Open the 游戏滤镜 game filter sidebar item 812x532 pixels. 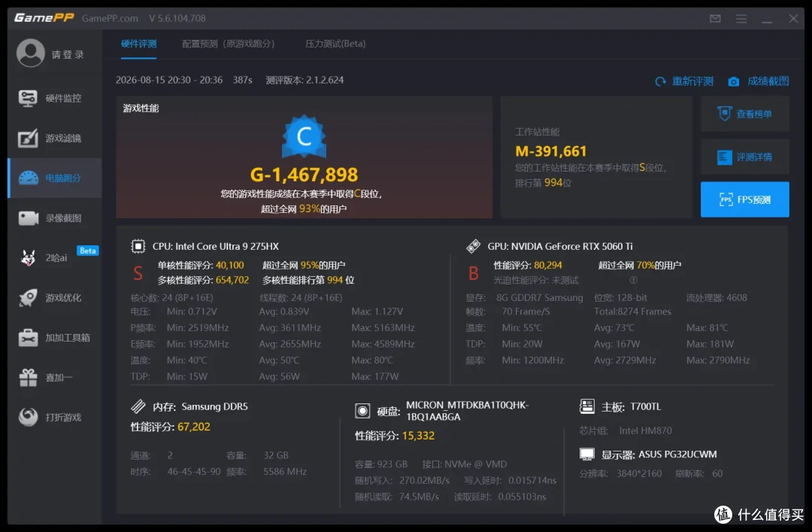tap(54, 138)
